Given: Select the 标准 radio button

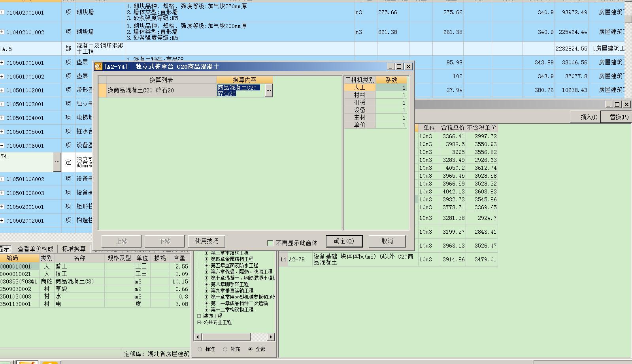Looking at the screenshot, I should [200, 349].
